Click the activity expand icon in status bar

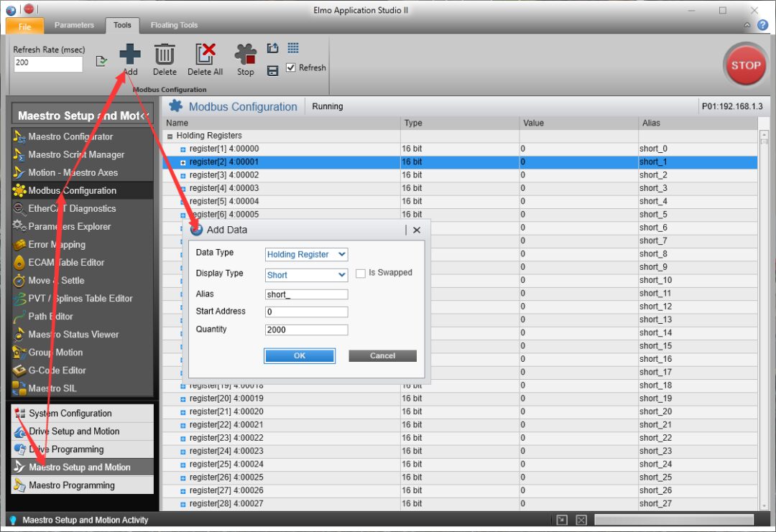[562, 520]
